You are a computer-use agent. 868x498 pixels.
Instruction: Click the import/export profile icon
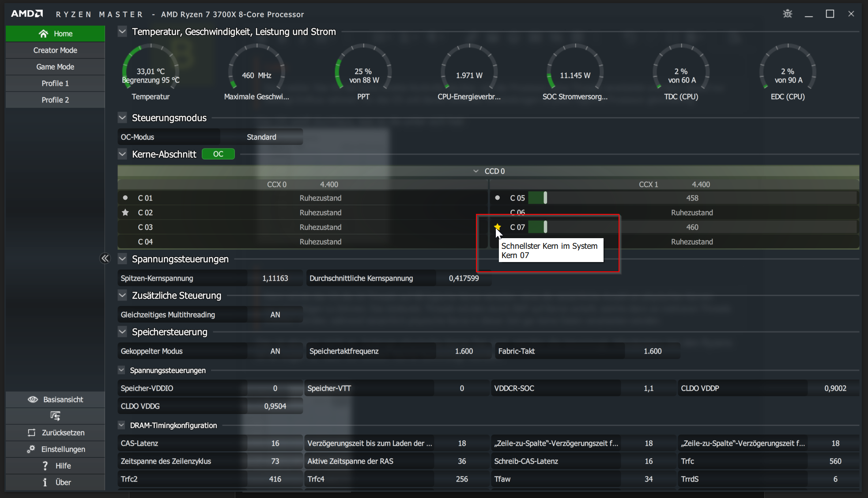tap(55, 416)
